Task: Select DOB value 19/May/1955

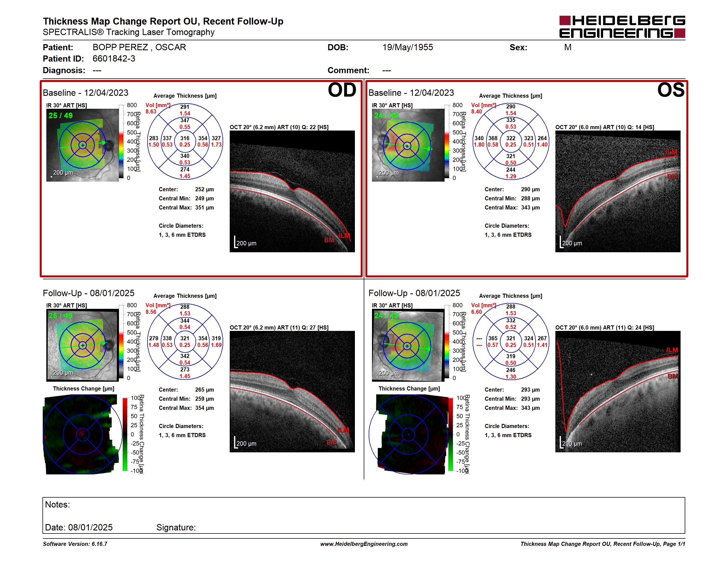Action: [408, 47]
